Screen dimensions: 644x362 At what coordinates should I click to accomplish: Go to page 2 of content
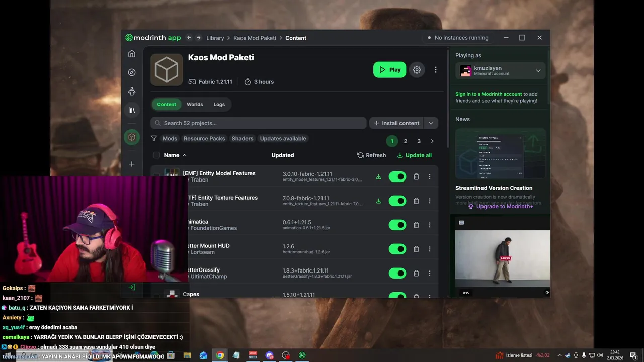(405, 141)
